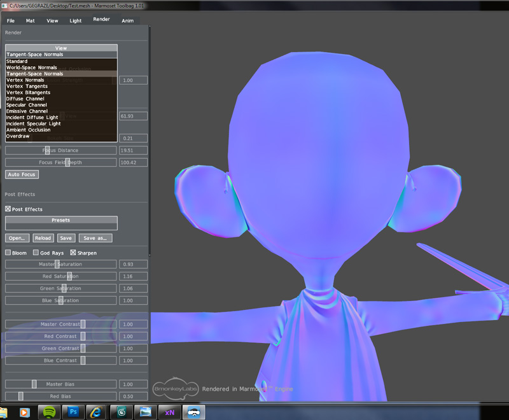
Task: Enable the God Rays checkbox
Action: coord(36,253)
